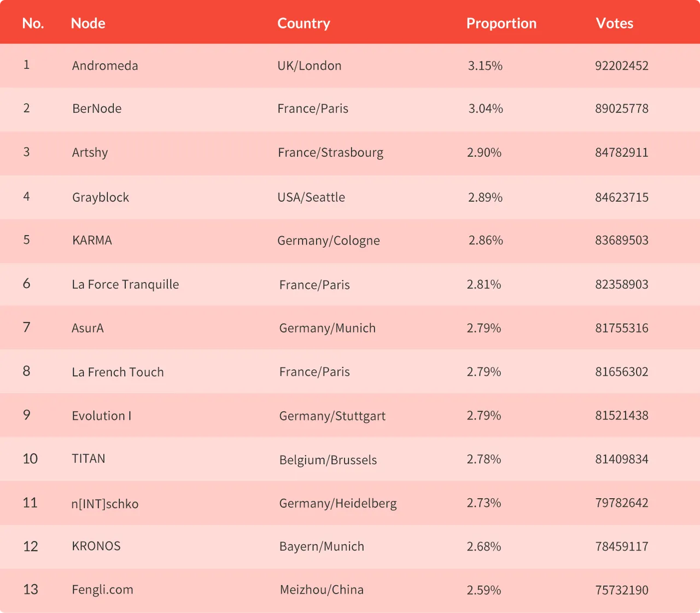Click the Node column header

(x=88, y=23)
